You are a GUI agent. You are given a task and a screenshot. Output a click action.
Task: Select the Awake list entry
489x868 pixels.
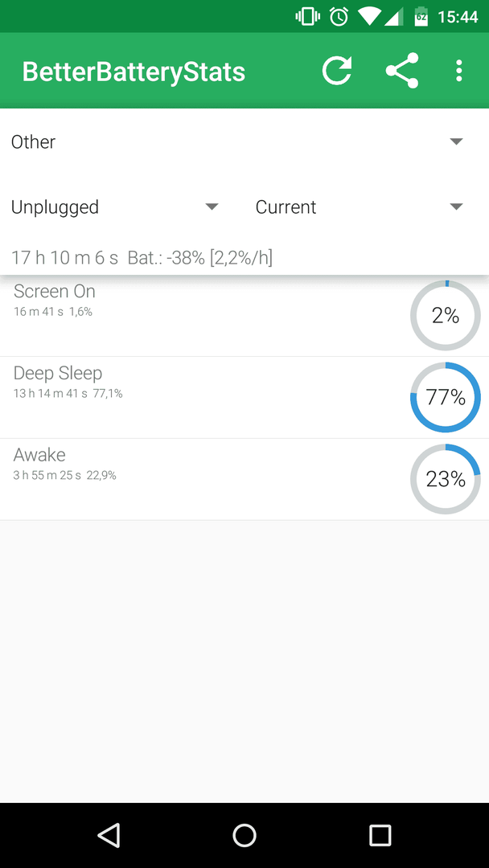(244, 479)
